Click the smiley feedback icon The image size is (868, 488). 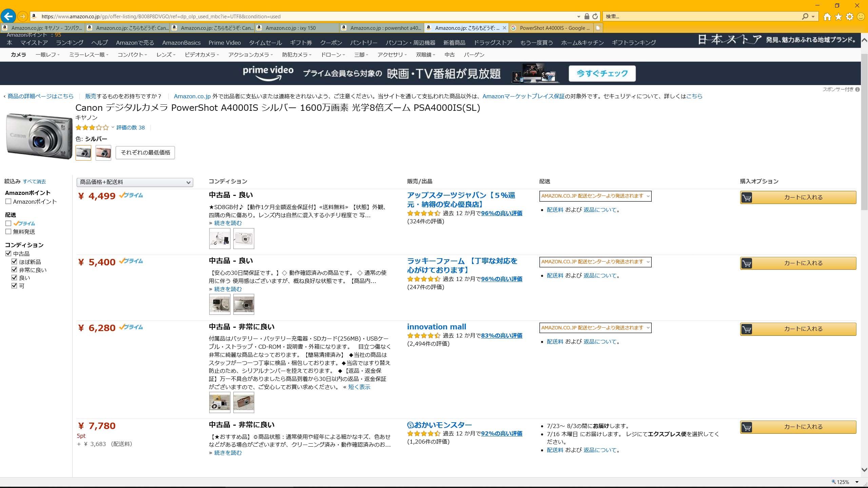(x=861, y=17)
